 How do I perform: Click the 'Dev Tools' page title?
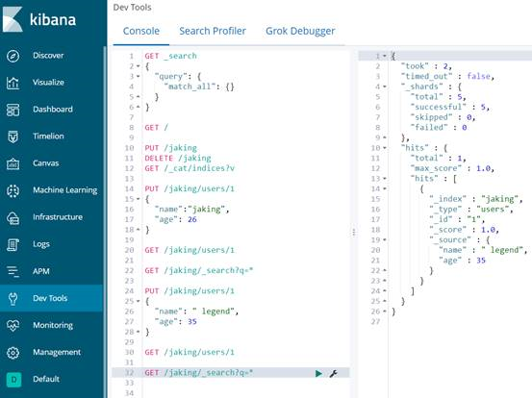133,8
